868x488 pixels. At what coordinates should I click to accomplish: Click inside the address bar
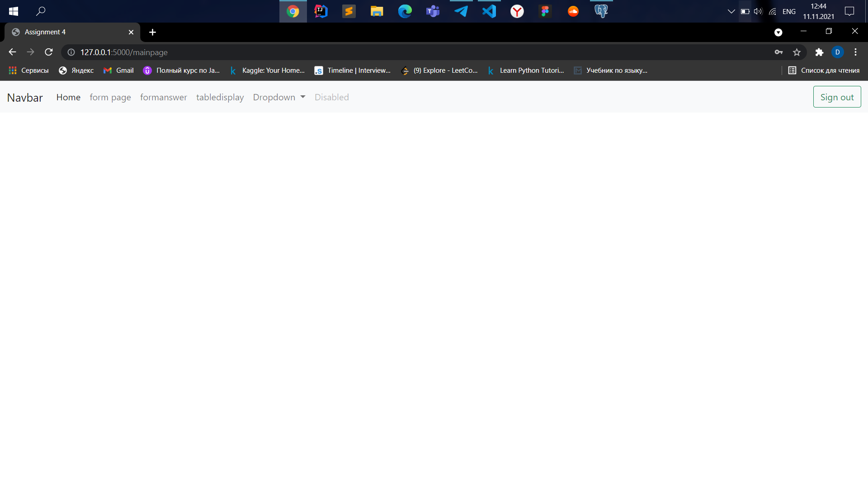pyautogui.click(x=271, y=52)
